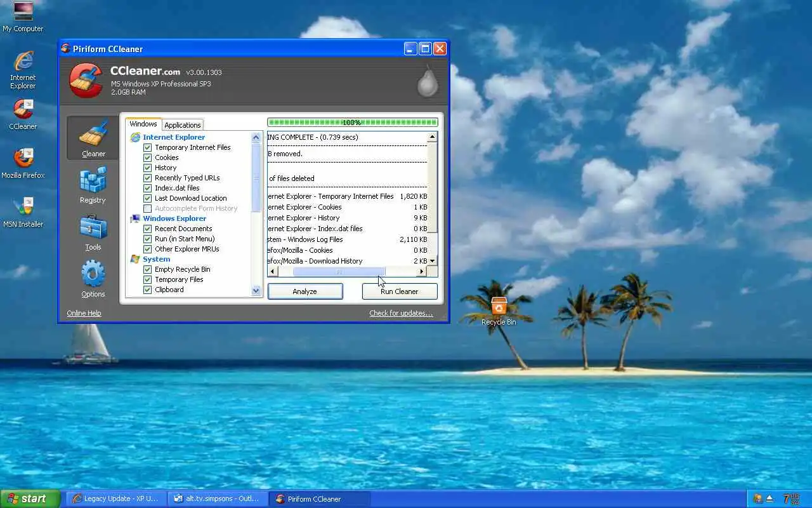Toggle Other Explorer MRUs checkbox
Image resolution: width=812 pixels, height=508 pixels.
(147, 249)
